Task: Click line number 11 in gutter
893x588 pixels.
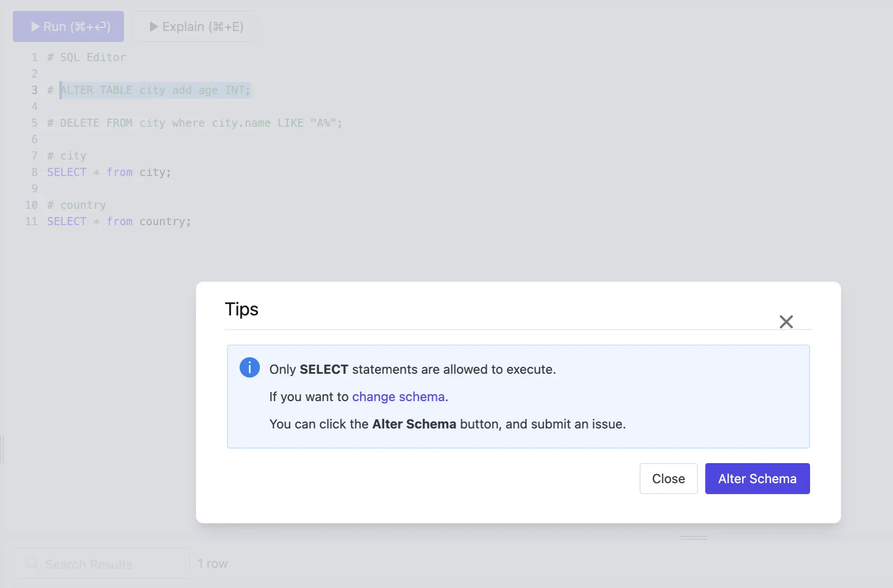Action: click(31, 222)
